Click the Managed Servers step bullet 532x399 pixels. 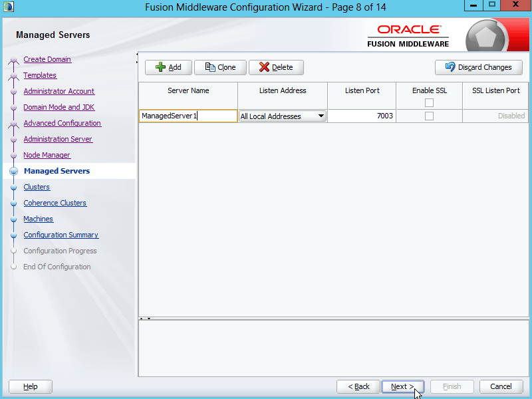tap(13, 172)
